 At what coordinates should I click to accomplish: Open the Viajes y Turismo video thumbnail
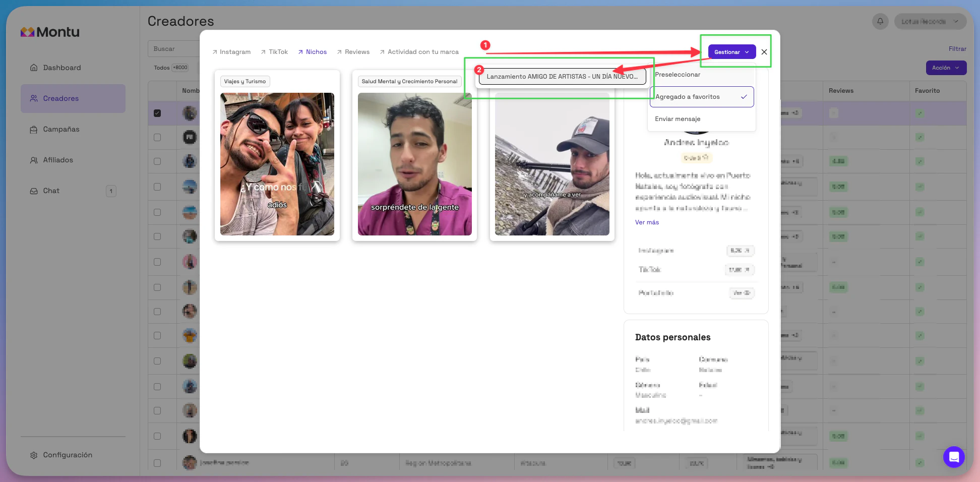(277, 164)
